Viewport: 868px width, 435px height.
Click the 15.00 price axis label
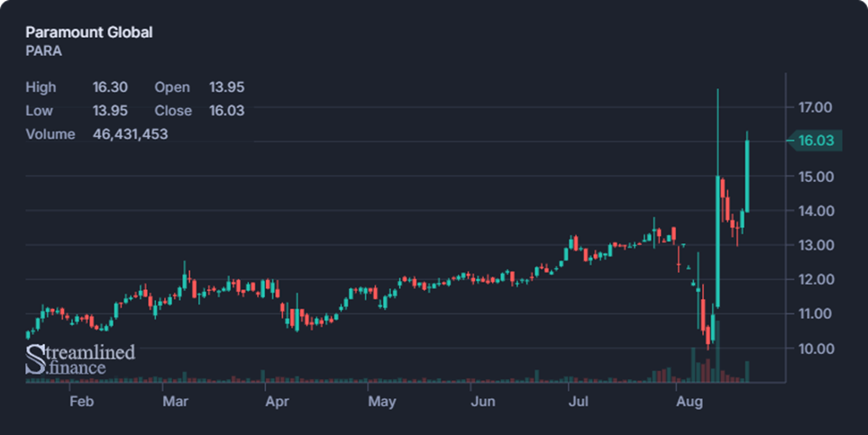[815, 177]
